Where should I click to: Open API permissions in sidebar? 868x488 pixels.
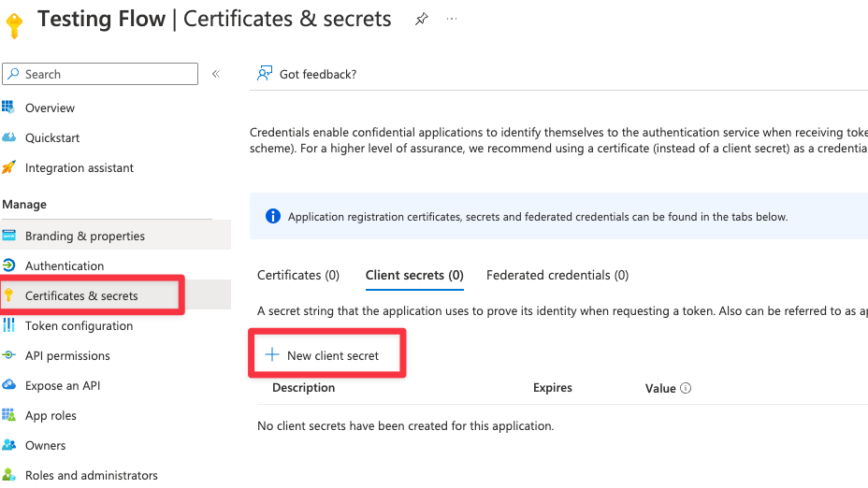pyautogui.click(x=67, y=355)
